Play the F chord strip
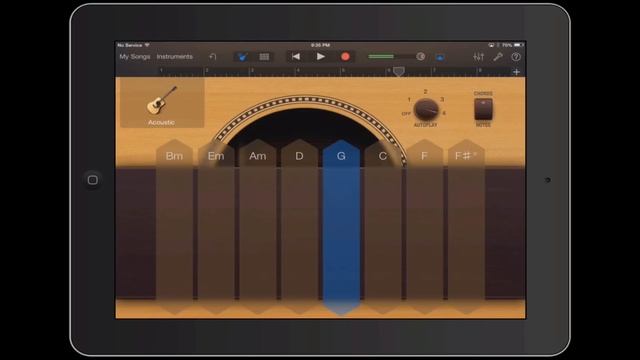Viewport: 640px width, 360px height. [x=424, y=227]
